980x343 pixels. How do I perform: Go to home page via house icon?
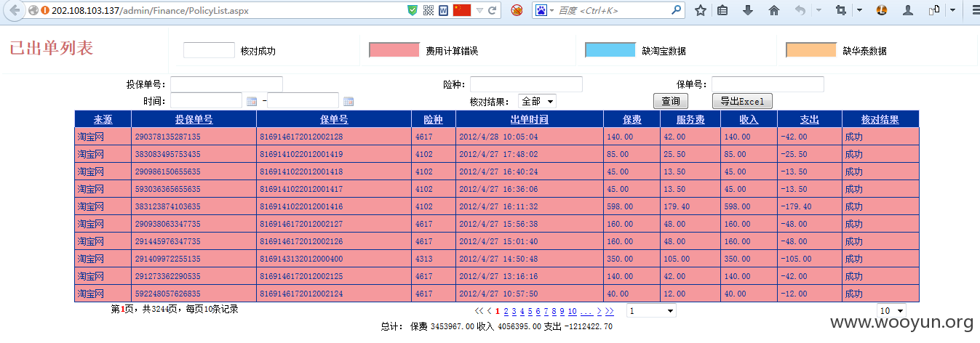[x=774, y=10]
